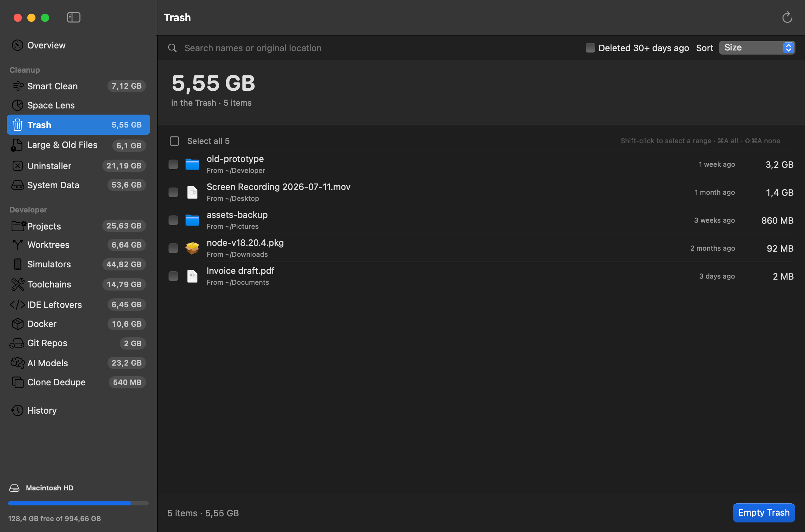This screenshot has width=805, height=532.
Task: Open the Overview section
Action: [x=78, y=45]
